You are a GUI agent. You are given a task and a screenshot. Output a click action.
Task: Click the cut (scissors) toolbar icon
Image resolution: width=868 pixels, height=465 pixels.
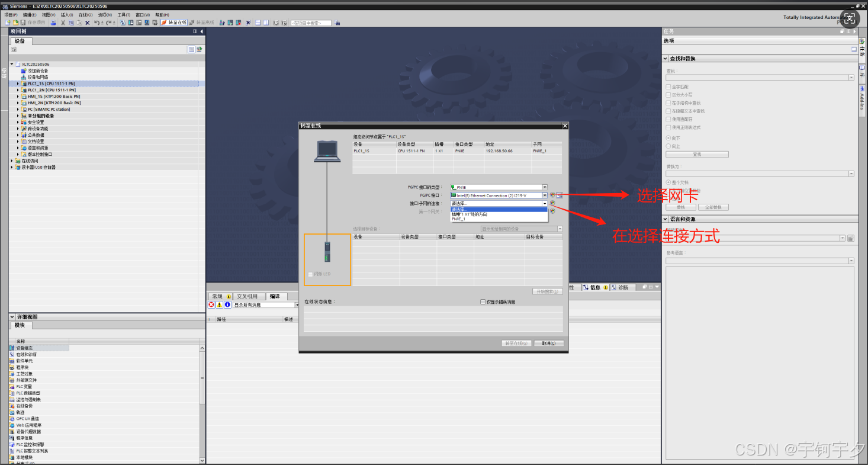click(63, 23)
